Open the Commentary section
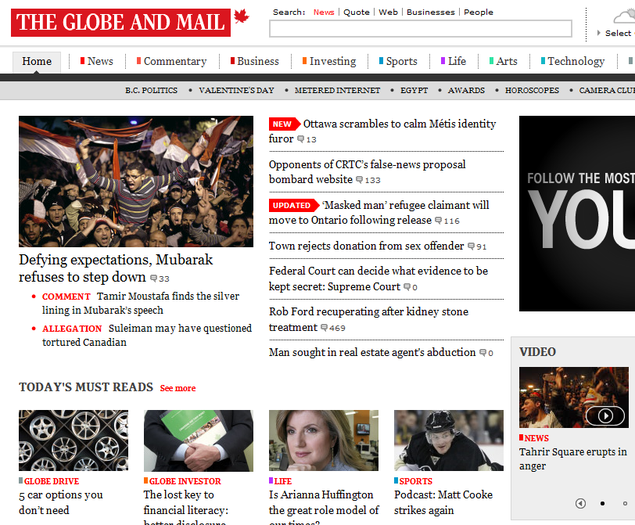This screenshot has width=635, height=525. click(x=172, y=61)
